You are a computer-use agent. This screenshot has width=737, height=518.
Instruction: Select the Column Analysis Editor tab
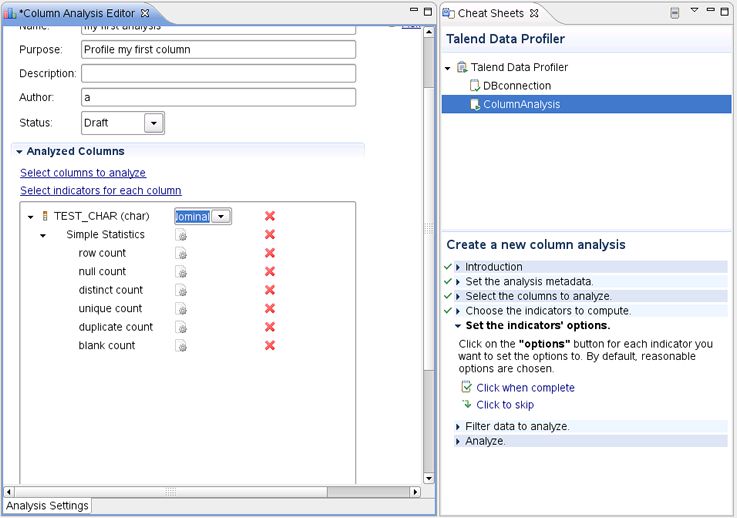pos(77,13)
